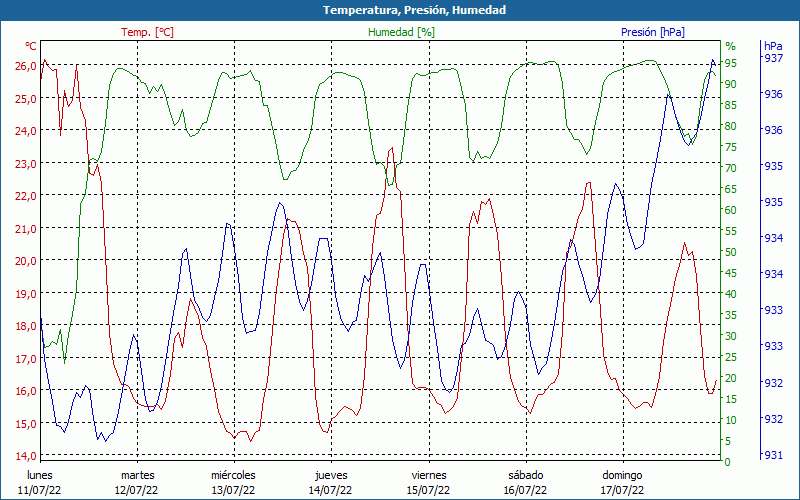Click the '90' humidity axis value
Screen dimensions: 800x500
731,84
